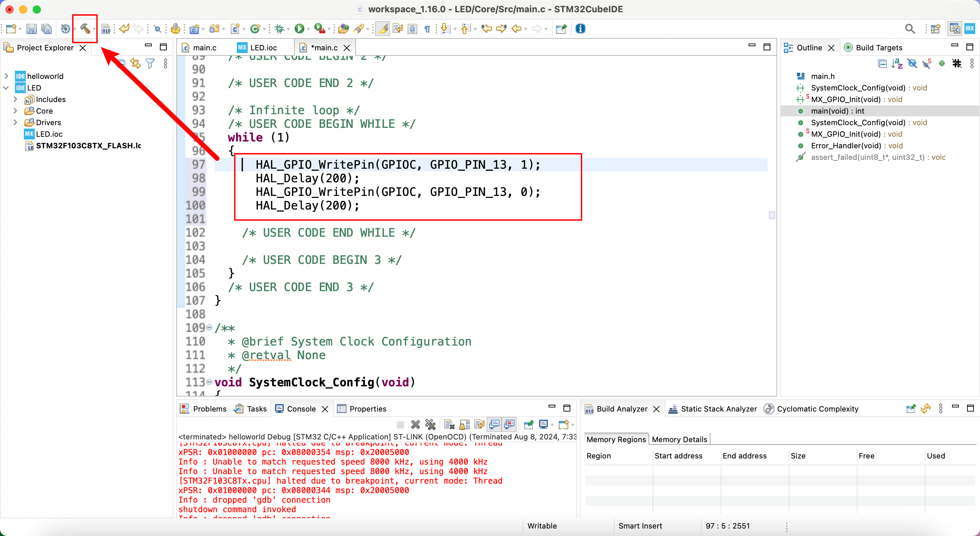The image size is (980, 536).
Task: Click the Run with External Tools icon
Action: click(x=320, y=29)
